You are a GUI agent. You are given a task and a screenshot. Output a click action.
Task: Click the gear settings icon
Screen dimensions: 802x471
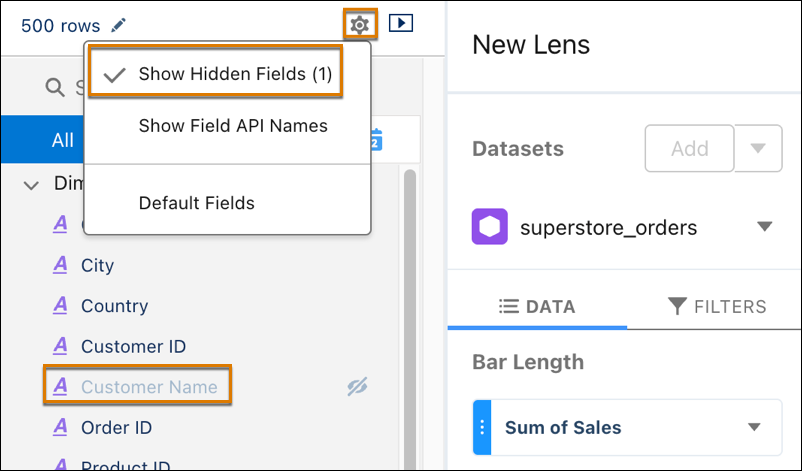(360, 24)
